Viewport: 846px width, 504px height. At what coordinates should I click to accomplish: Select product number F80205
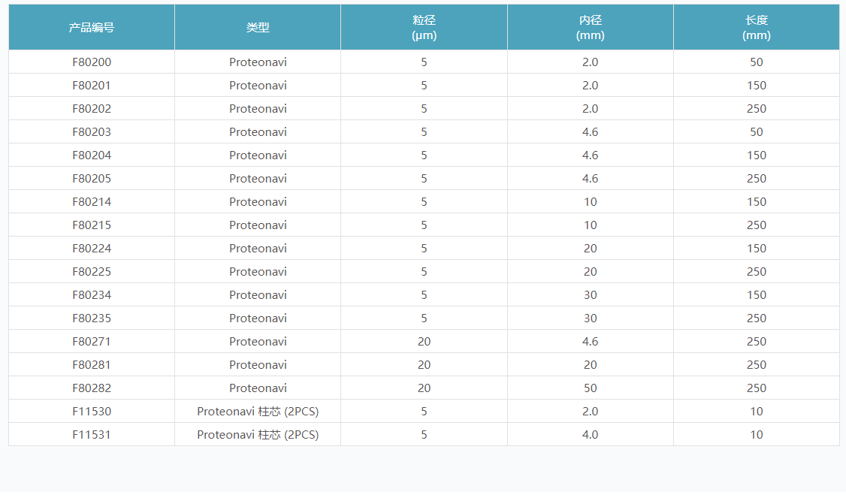click(92, 179)
